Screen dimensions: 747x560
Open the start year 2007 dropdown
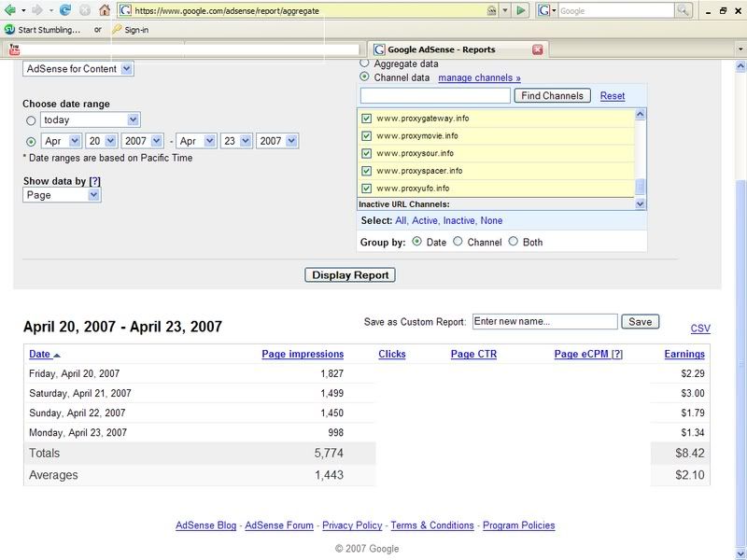click(143, 141)
